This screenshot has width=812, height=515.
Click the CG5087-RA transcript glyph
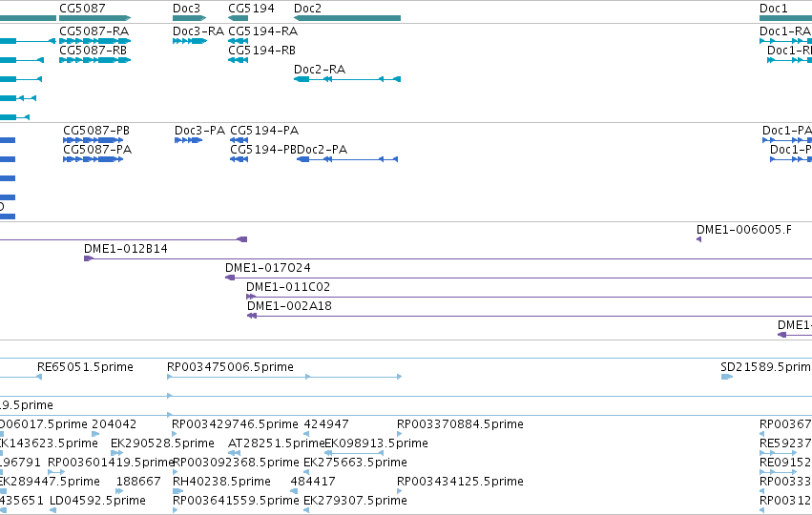tap(94, 41)
